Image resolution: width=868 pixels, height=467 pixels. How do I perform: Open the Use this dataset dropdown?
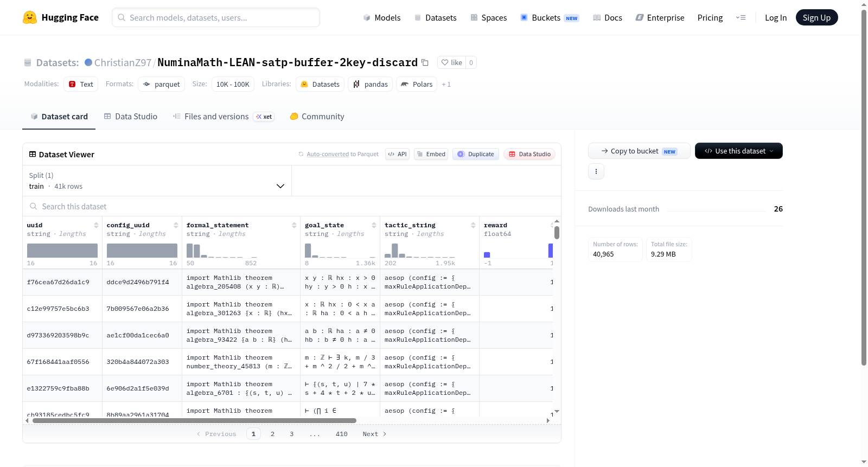coord(738,151)
